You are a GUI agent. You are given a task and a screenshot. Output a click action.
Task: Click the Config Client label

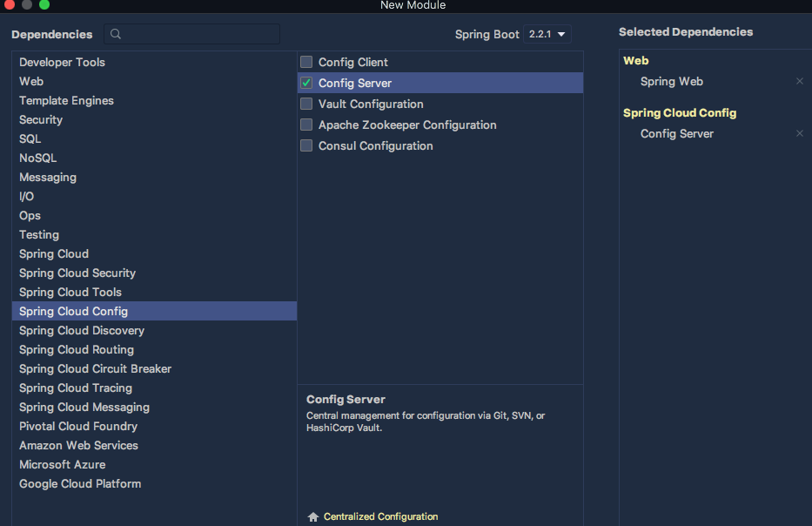tap(353, 62)
